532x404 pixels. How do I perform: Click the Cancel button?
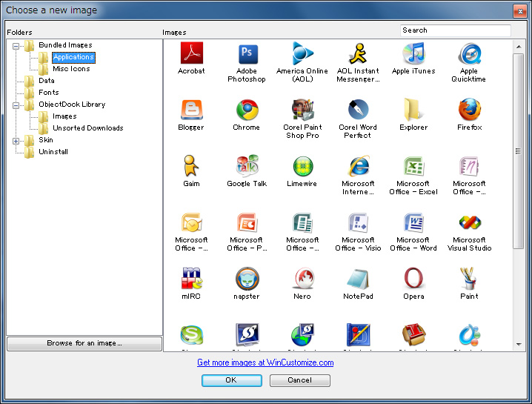pos(300,380)
